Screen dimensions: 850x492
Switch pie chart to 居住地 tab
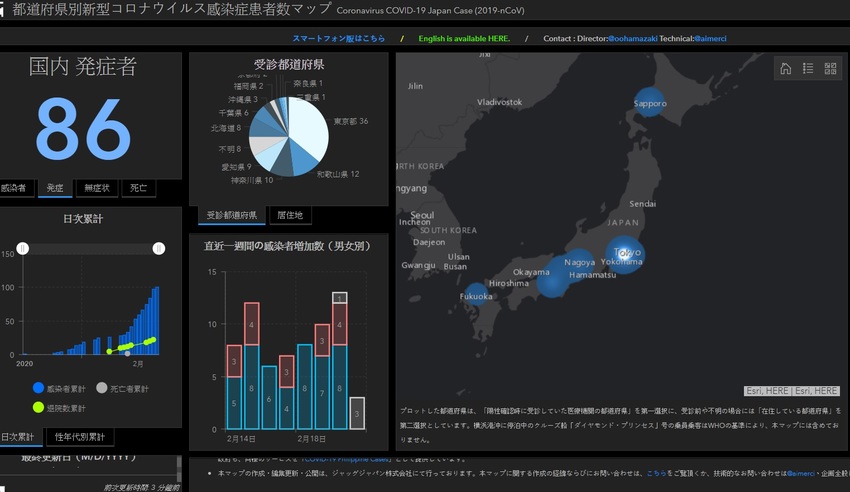[x=290, y=215]
